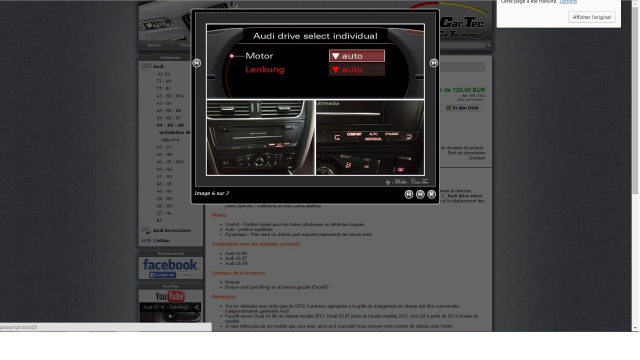
Task: Select the Q7 - 4L category
Action: tap(164, 213)
